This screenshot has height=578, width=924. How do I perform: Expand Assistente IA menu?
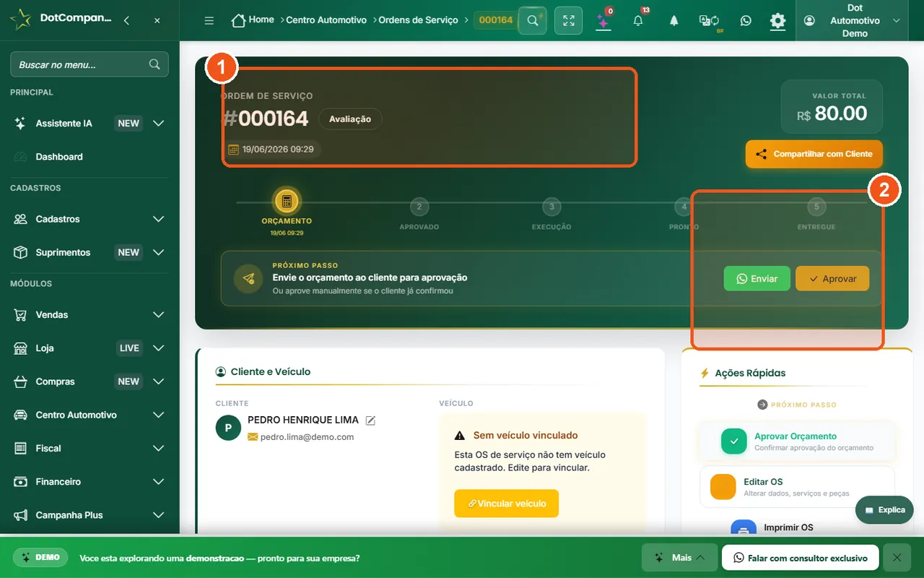(90, 124)
